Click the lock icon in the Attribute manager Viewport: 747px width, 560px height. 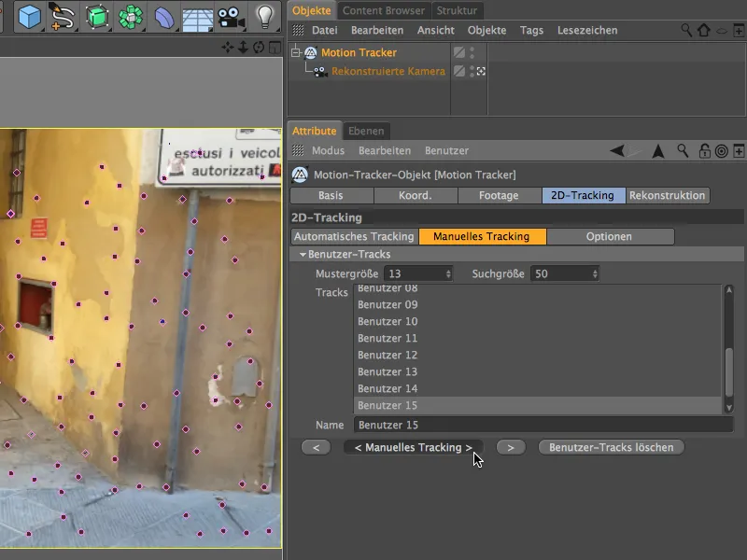pos(705,150)
